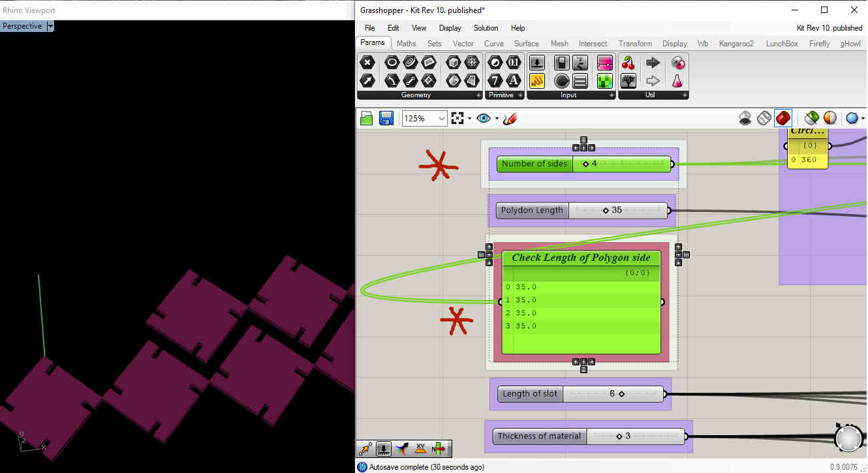Adjust the Thickness of material slider
868x473 pixels.
pyautogui.click(x=589, y=436)
